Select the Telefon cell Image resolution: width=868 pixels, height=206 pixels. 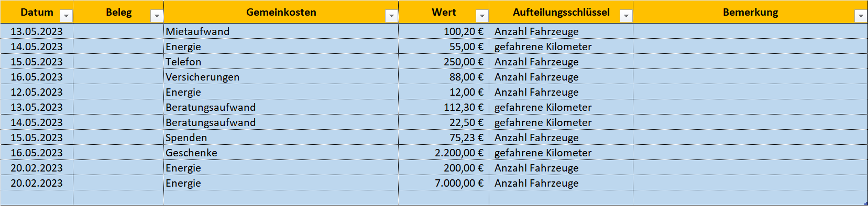(x=281, y=62)
